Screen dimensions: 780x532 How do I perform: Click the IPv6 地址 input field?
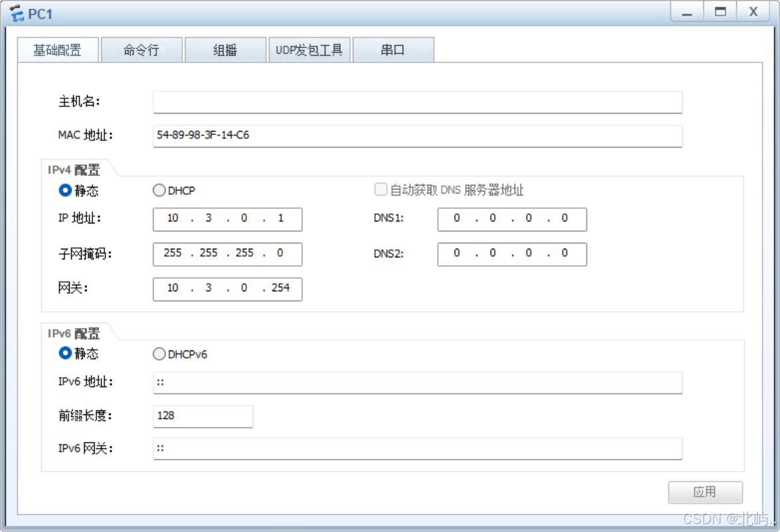click(417, 382)
